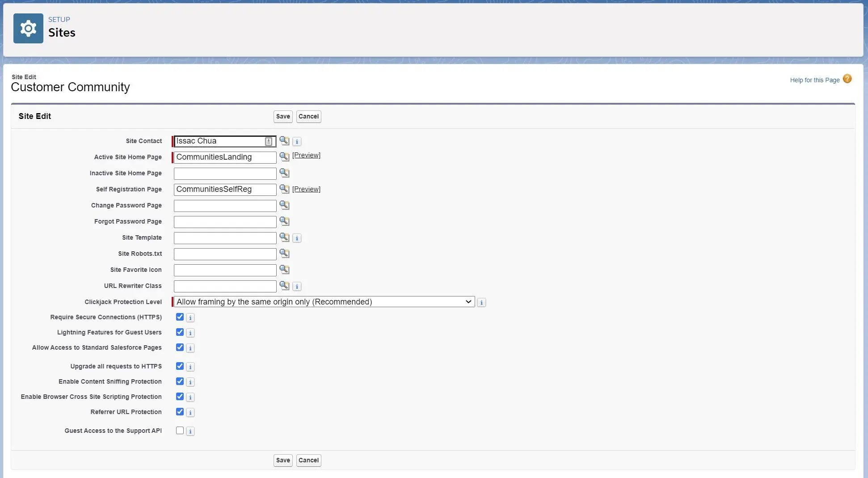Enable Guest Access to the Support API
Viewport: 868px width, 478px height.
[180, 431]
